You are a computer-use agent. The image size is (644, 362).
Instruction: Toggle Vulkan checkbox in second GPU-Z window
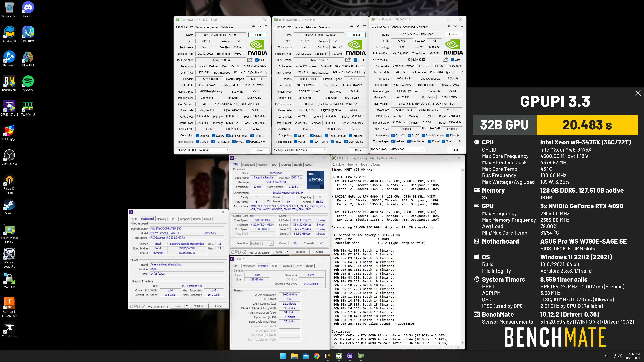[296, 142]
